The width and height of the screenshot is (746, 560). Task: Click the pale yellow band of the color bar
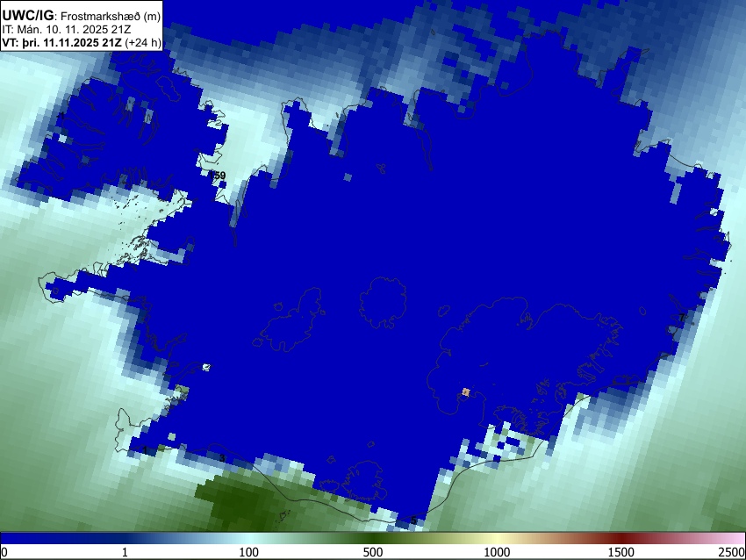coord(497,539)
